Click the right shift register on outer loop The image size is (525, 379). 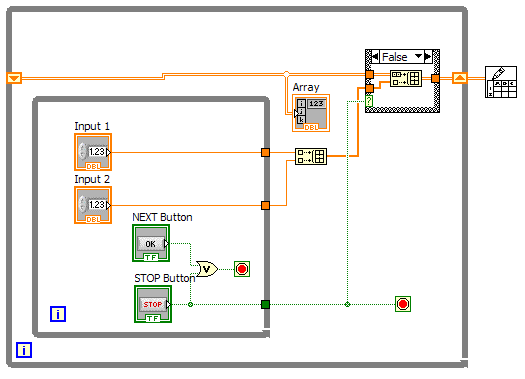[460, 78]
